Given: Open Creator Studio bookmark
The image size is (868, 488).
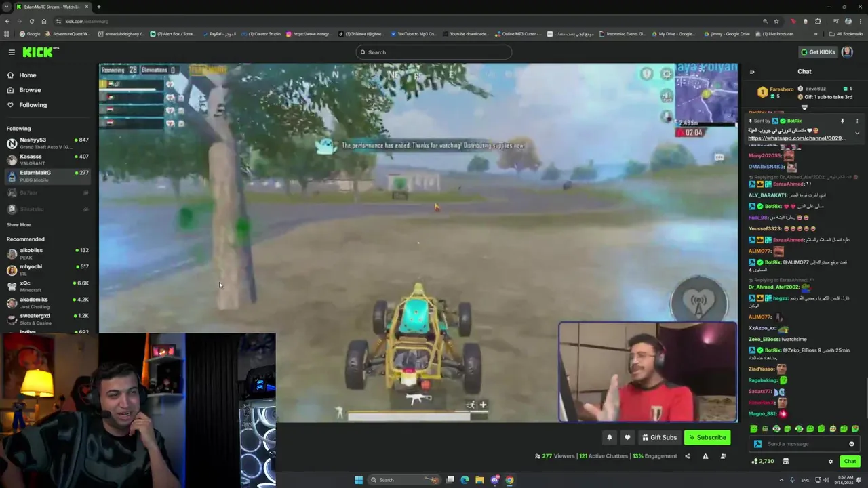Looking at the screenshot, I should (261, 34).
